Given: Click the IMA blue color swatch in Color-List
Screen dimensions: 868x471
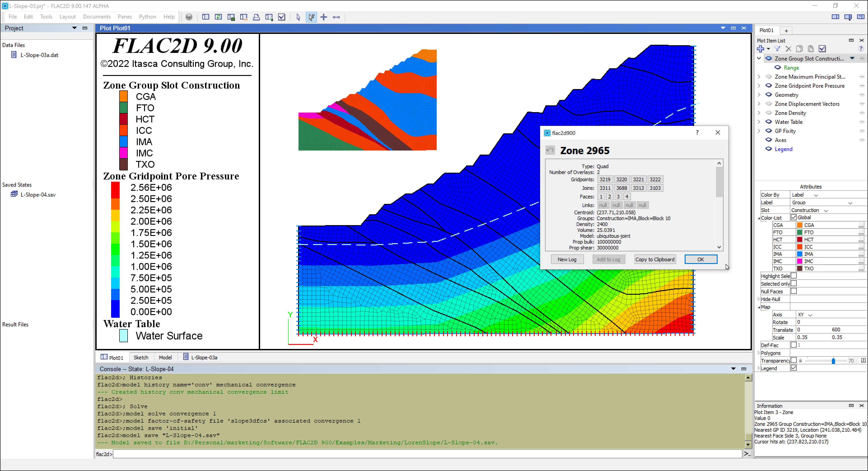Looking at the screenshot, I should pos(800,254).
